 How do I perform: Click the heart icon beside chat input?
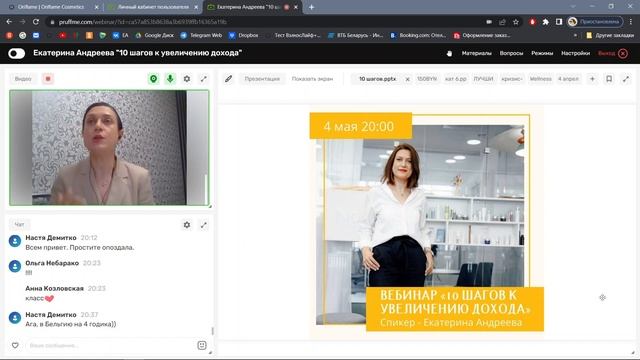pyautogui.click(x=15, y=345)
